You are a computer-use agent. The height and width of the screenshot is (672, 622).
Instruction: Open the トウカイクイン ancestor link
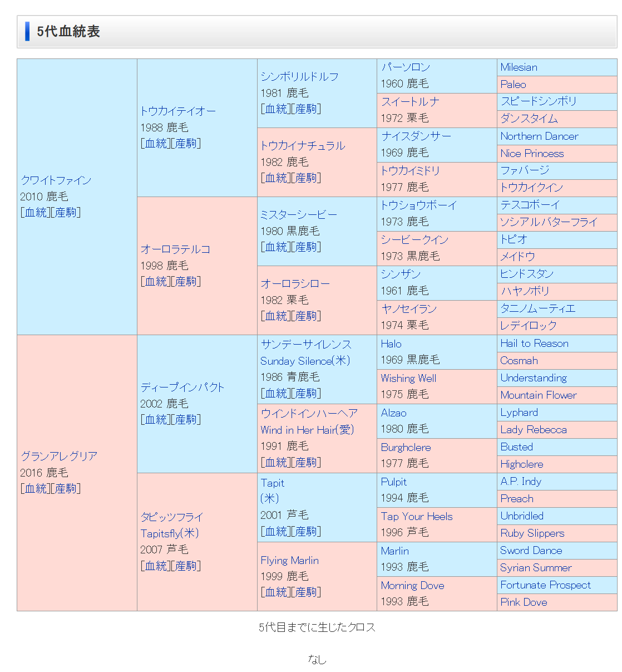tap(532, 187)
